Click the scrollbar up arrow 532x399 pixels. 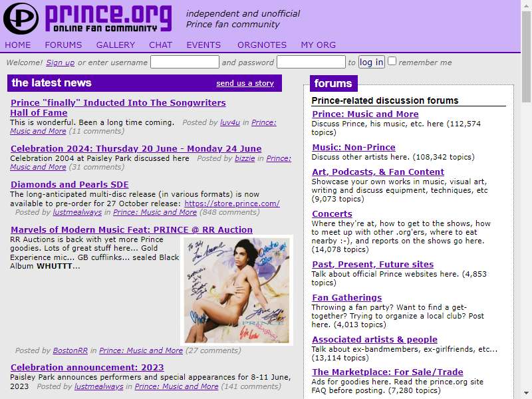tap(526, 5)
